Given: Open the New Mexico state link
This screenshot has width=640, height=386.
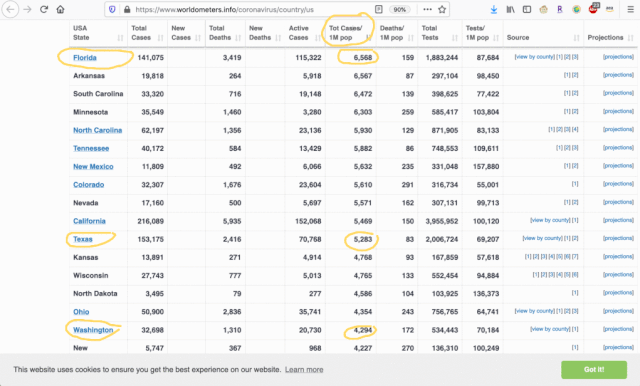Looking at the screenshot, I should pos(93,166).
